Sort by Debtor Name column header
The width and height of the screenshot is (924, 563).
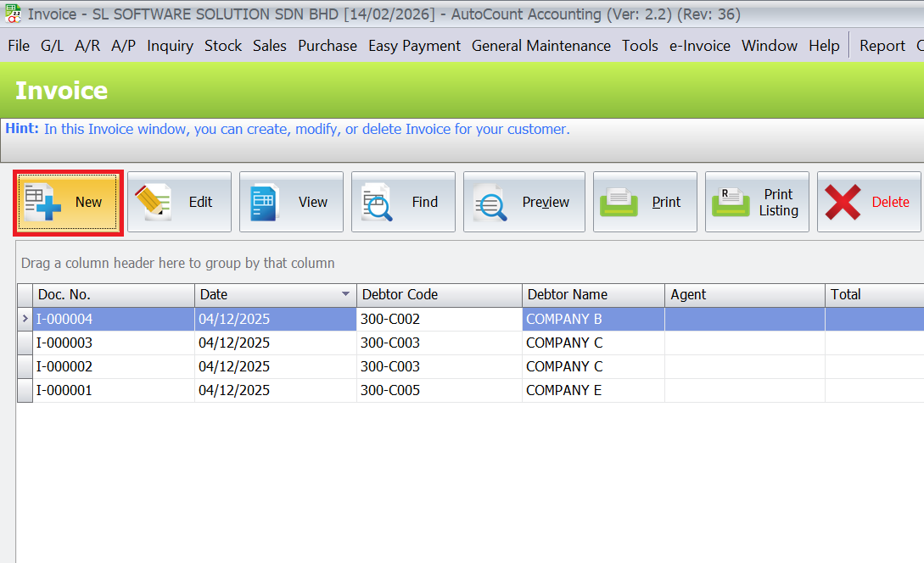592,295
